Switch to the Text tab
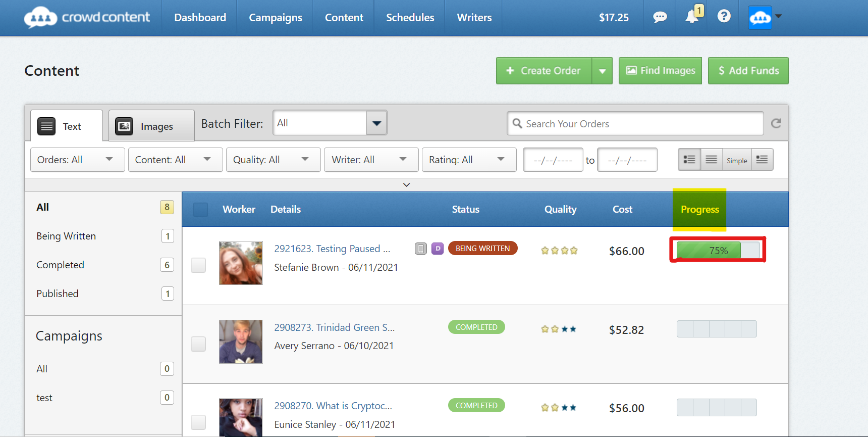 click(67, 126)
